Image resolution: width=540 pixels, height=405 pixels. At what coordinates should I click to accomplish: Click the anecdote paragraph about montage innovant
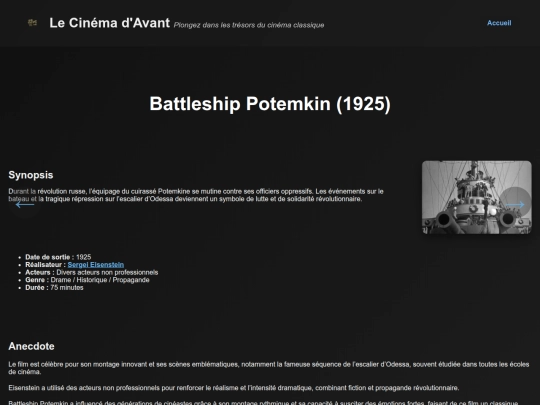click(269, 368)
